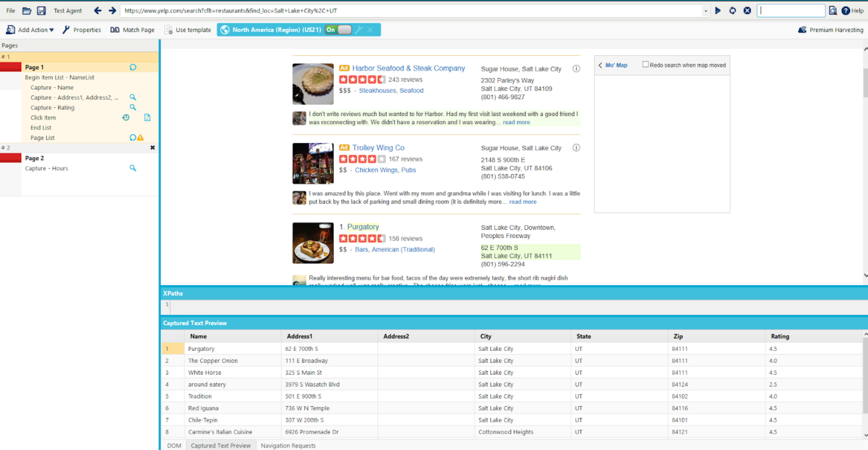
Task: Click the Premium Harvesting cloud icon
Action: (x=804, y=29)
